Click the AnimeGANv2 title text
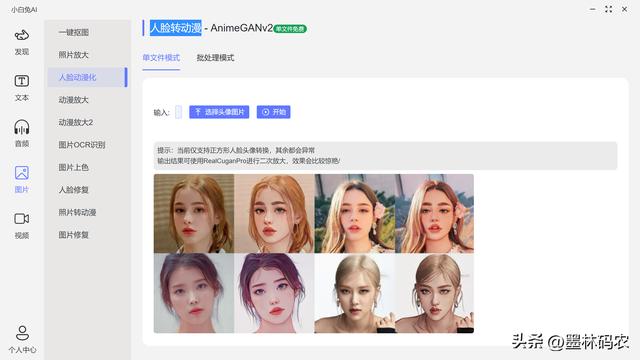The height and width of the screenshot is (360, 640). pyautogui.click(x=242, y=28)
